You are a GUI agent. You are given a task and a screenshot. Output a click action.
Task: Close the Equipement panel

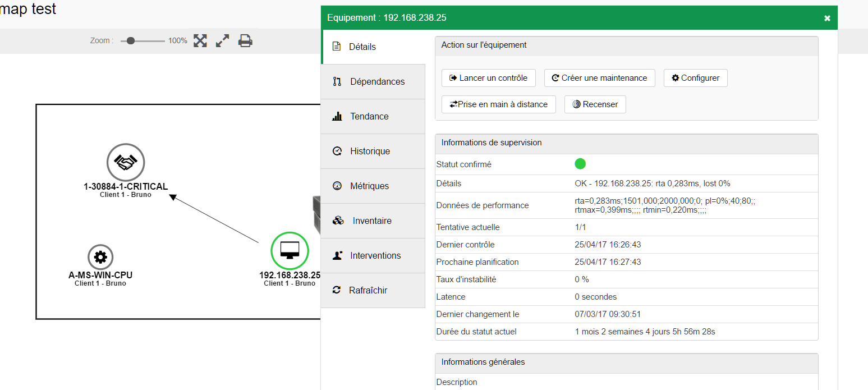click(827, 18)
